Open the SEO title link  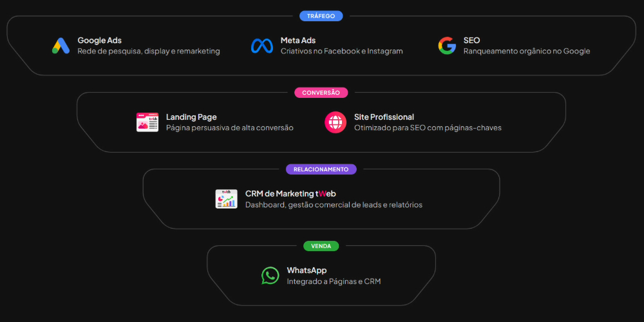click(471, 41)
